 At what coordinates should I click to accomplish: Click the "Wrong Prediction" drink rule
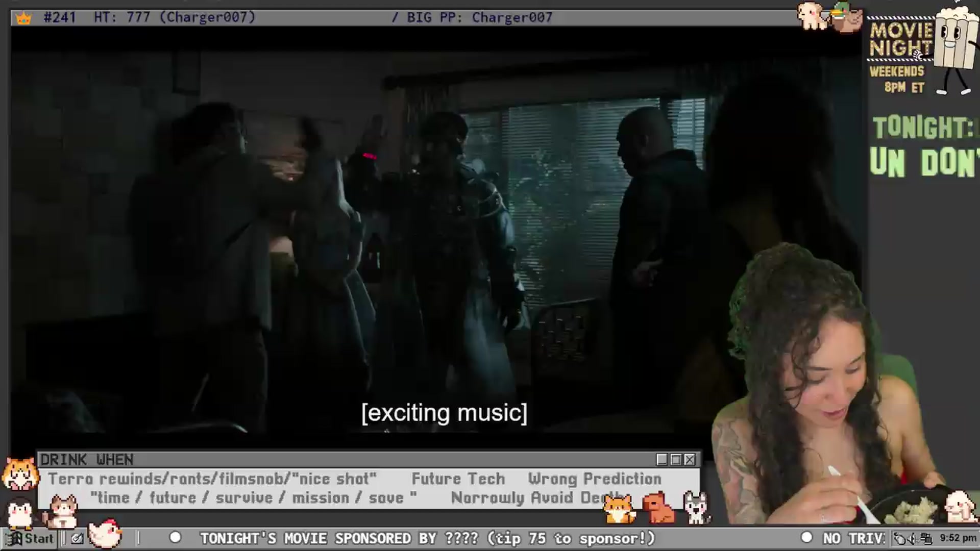click(x=595, y=479)
